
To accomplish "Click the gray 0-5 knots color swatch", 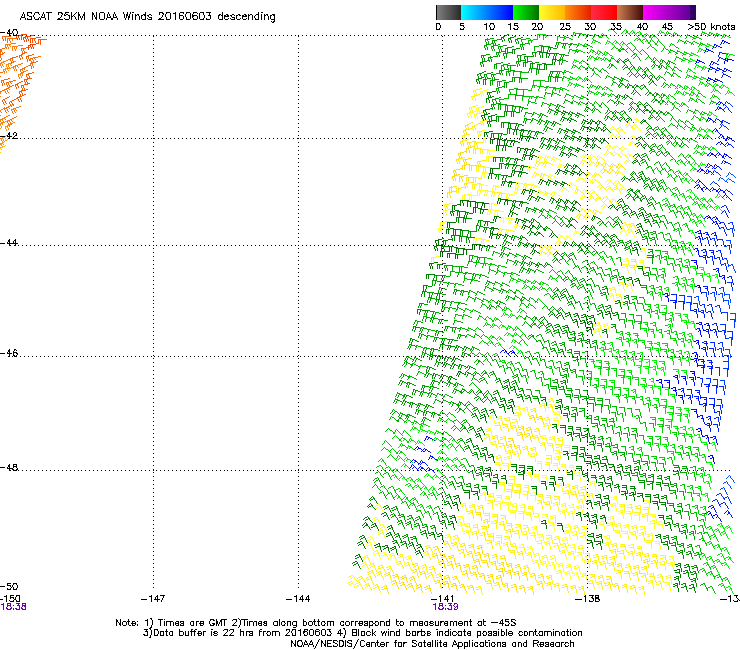I will tap(448, 12).
